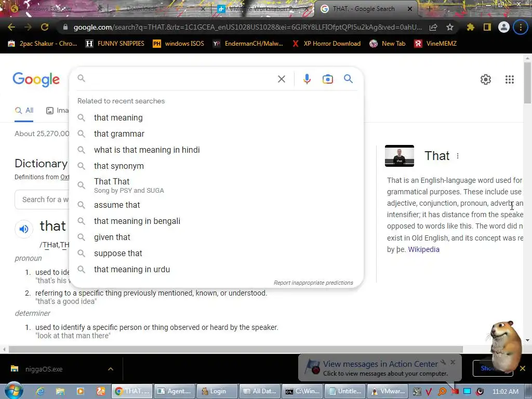This screenshot has height=399, width=532.
Task: Share this page from address bar
Action: point(433,27)
